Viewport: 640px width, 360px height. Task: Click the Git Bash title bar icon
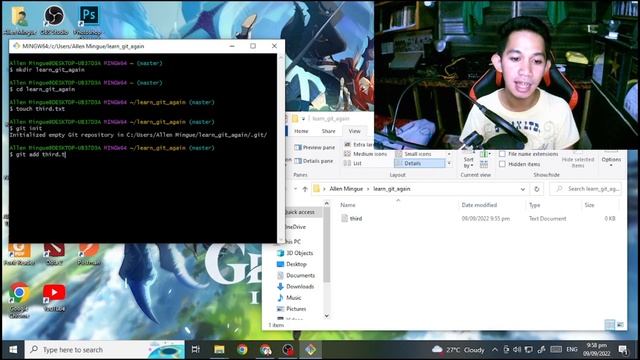(16, 46)
